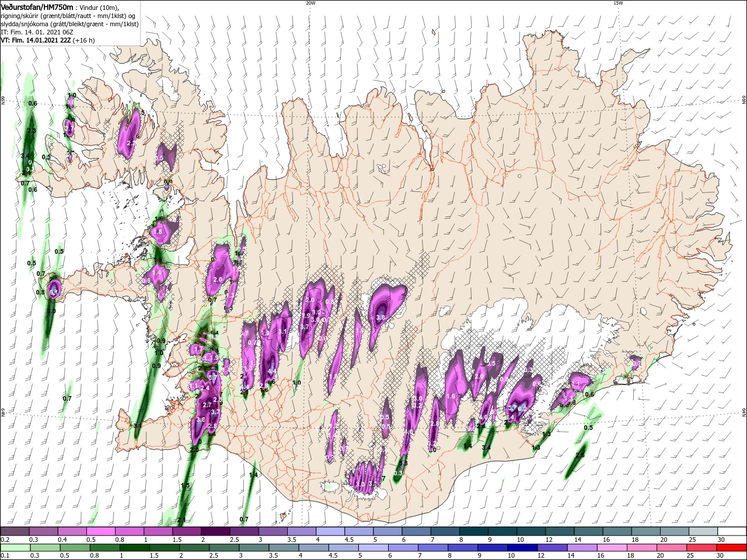Pick the lavender snow scale swatch 4–4.5
Image resolution: width=747 pixels, height=560 pixels.
click(330, 531)
